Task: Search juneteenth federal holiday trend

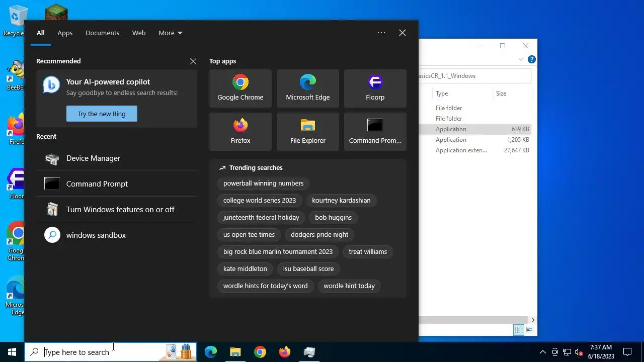Action: 261,218
